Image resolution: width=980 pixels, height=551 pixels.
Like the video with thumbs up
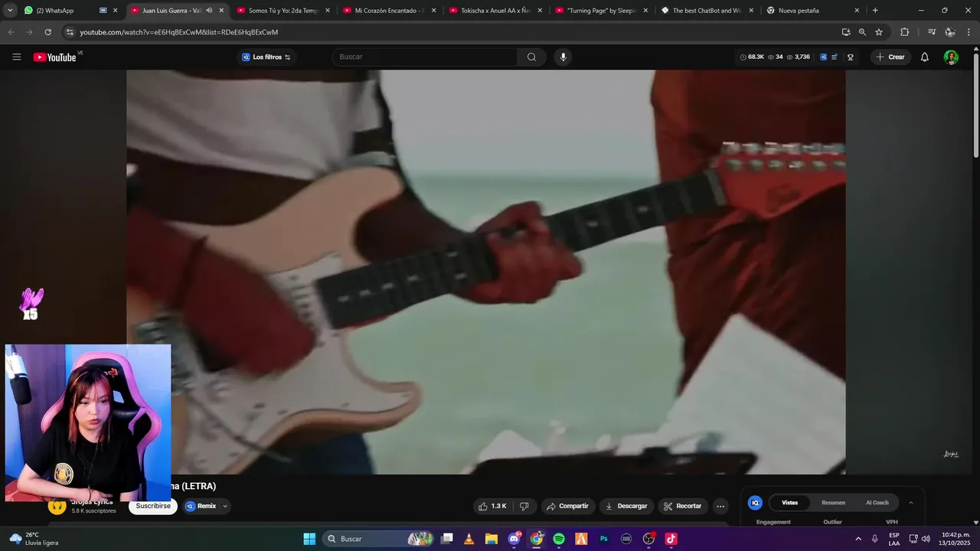point(492,506)
